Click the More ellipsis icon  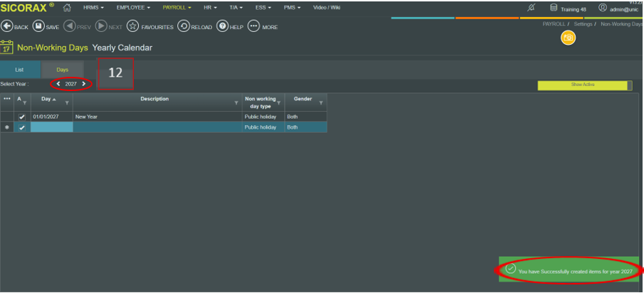coord(253,26)
